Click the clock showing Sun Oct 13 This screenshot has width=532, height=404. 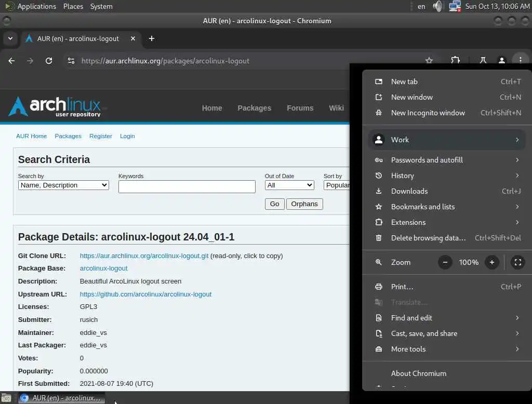pos(497,6)
